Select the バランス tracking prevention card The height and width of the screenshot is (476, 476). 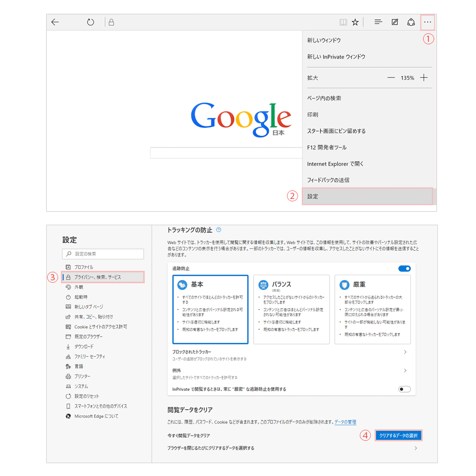pos(291,309)
